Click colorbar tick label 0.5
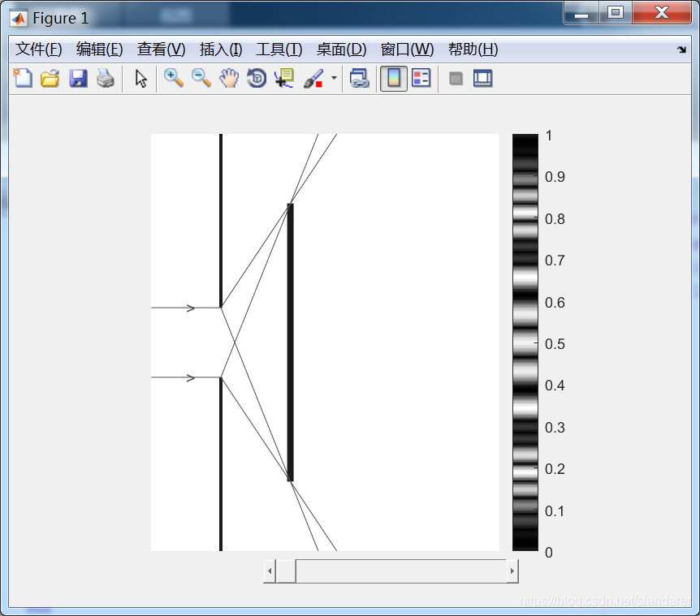The height and width of the screenshot is (616, 700). click(555, 344)
